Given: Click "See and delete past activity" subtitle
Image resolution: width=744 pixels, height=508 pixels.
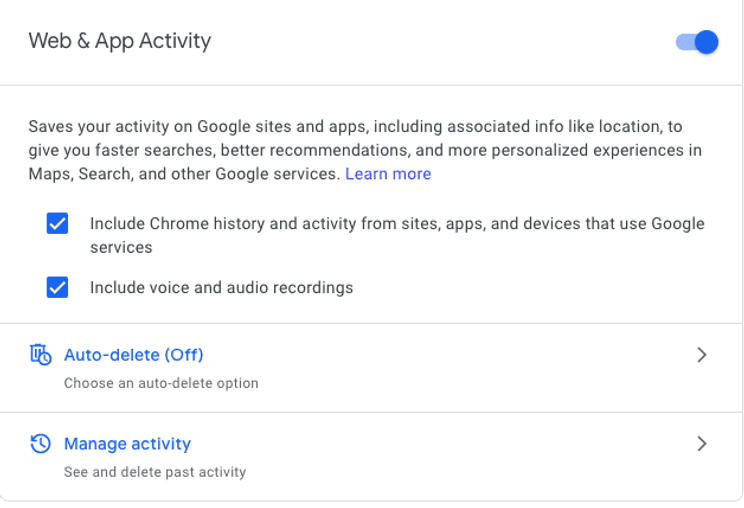Looking at the screenshot, I should click(x=155, y=471).
